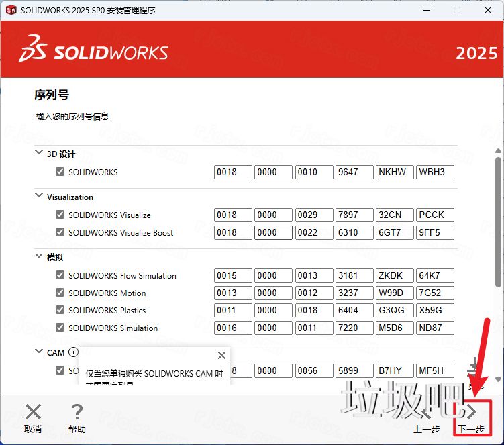
Task: Click SOLIDWORKS serial field containing WBH3
Action: 435,172
